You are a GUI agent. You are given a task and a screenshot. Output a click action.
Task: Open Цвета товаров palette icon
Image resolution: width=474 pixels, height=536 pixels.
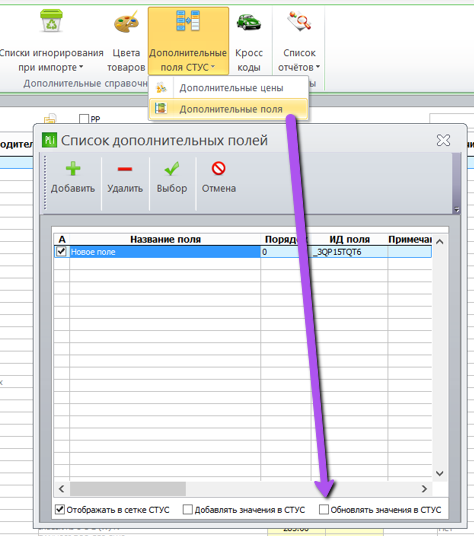tap(126, 22)
